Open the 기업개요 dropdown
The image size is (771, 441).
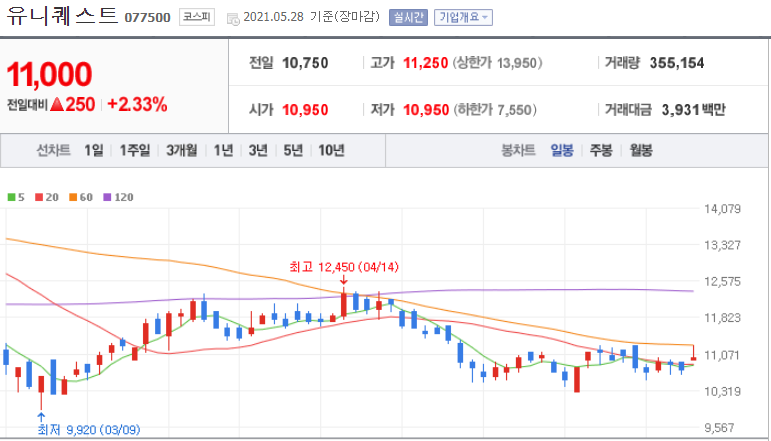[463, 18]
